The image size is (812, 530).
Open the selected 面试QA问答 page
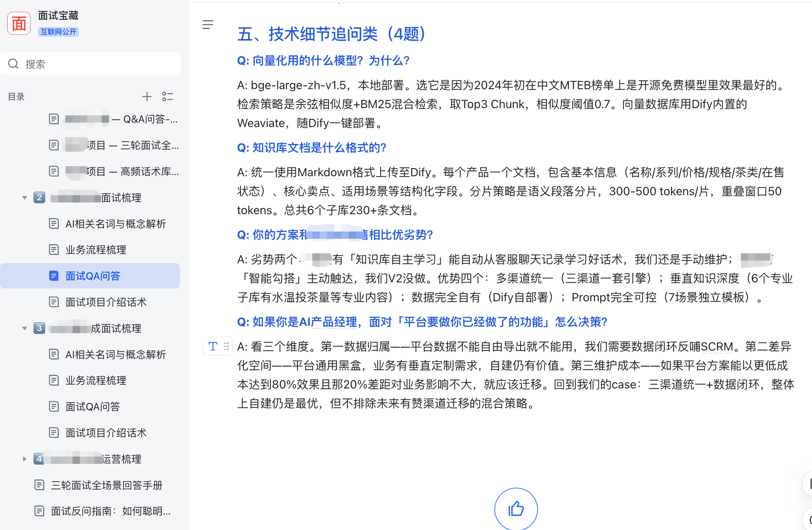click(93, 276)
